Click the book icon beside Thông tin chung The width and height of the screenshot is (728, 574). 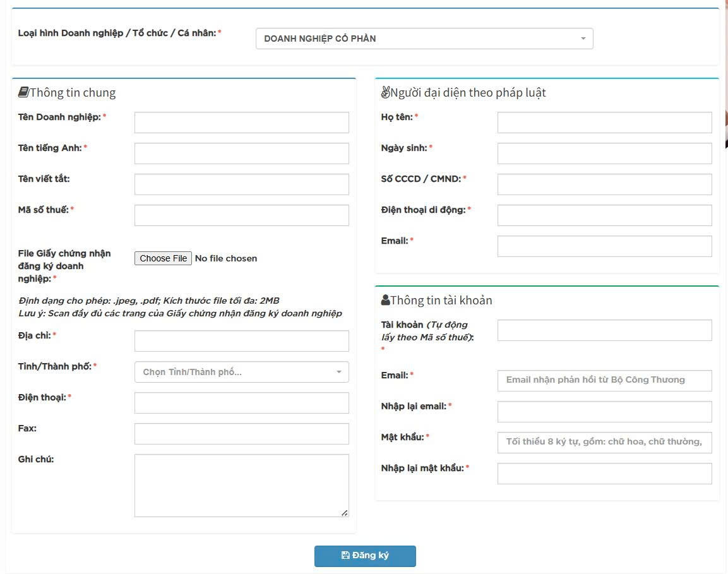pos(23,93)
